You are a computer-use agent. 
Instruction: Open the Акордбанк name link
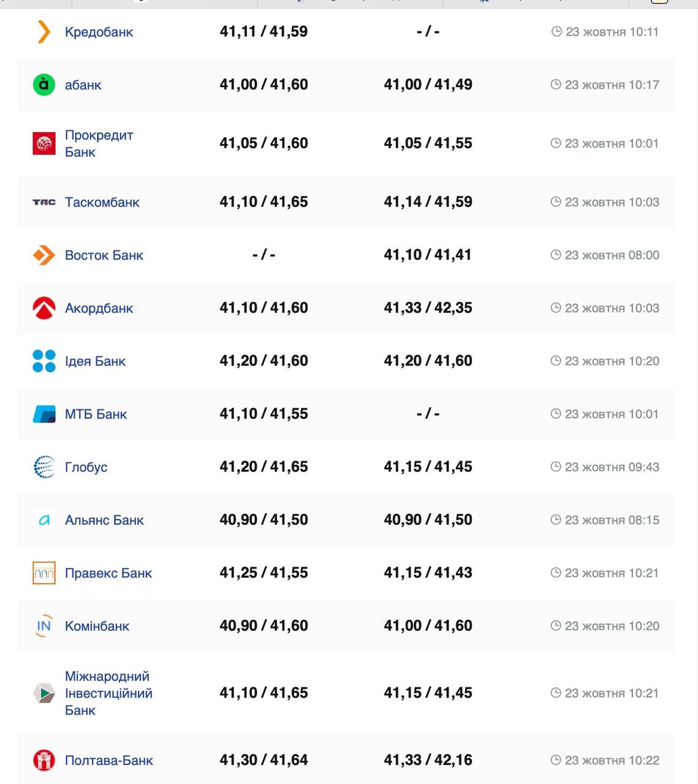click(x=99, y=308)
